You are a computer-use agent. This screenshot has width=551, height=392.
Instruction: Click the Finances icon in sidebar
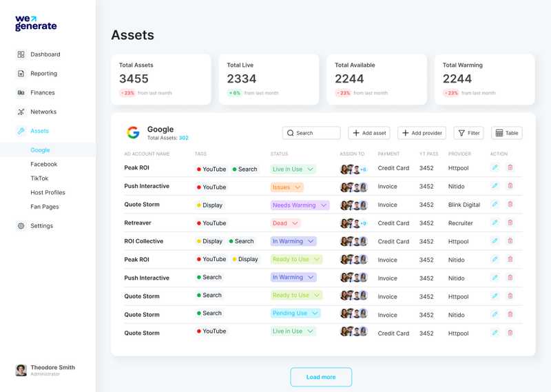point(21,92)
